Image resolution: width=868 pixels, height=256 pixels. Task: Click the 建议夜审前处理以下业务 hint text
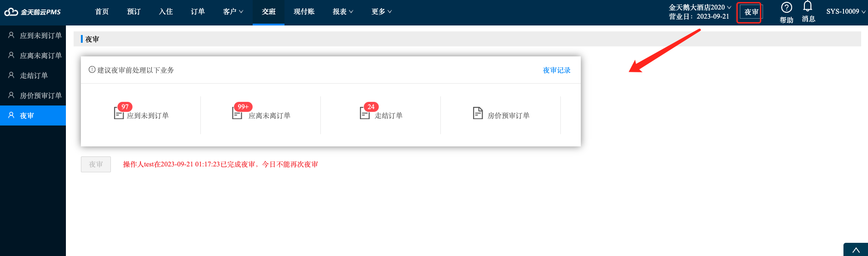point(135,70)
